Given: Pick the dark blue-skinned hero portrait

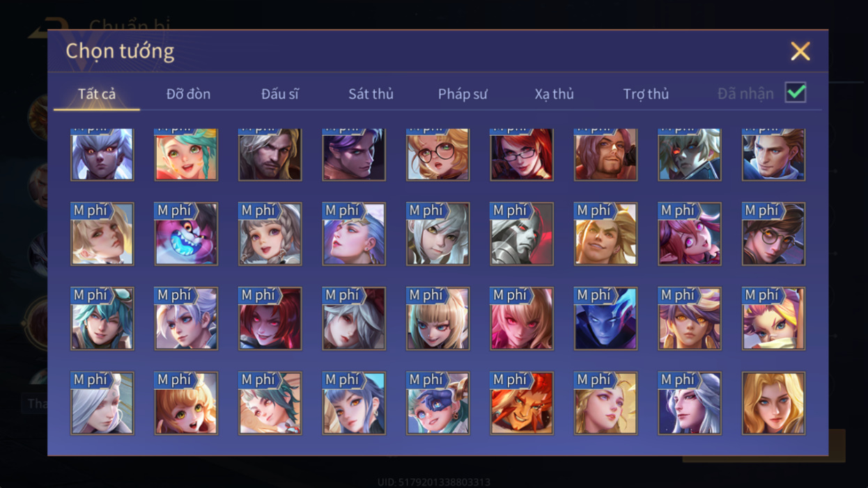Looking at the screenshot, I should 605,319.
